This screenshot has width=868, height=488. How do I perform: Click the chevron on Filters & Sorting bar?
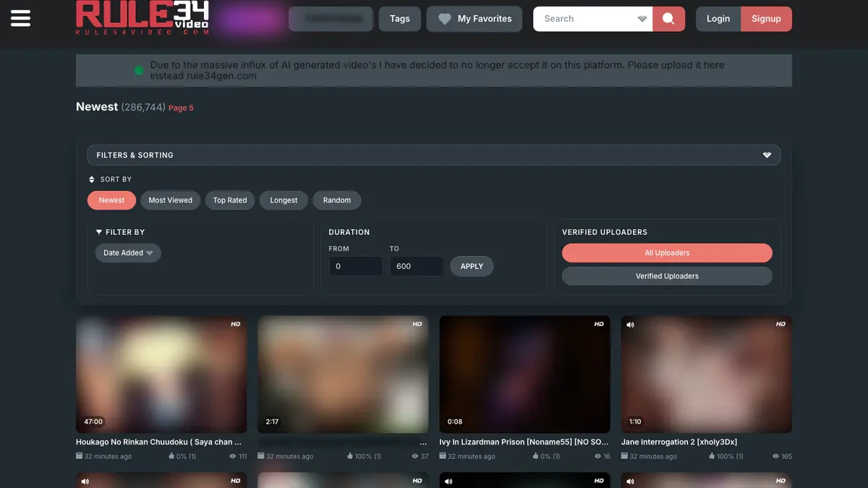767,155
